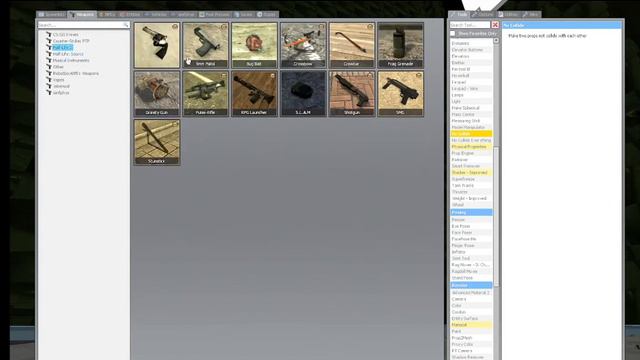The height and width of the screenshot is (360, 640).
Task: Open the Post Process tab
Action: click(214, 14)
